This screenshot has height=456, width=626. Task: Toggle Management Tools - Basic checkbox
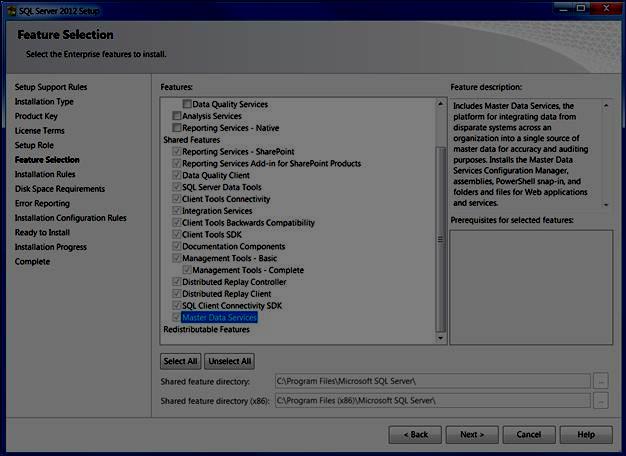pyautogui.click(x=176, y=258)
